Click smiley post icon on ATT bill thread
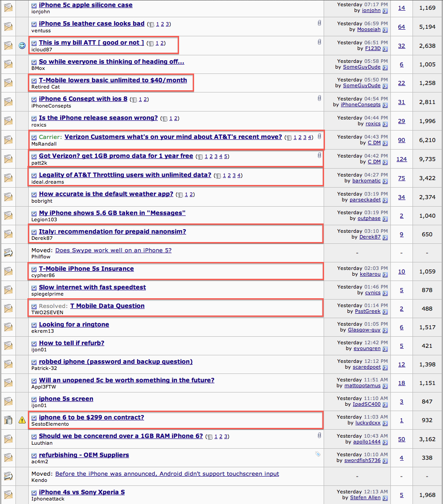The height and width of the screenshot is (504, 443). point(22,45)
